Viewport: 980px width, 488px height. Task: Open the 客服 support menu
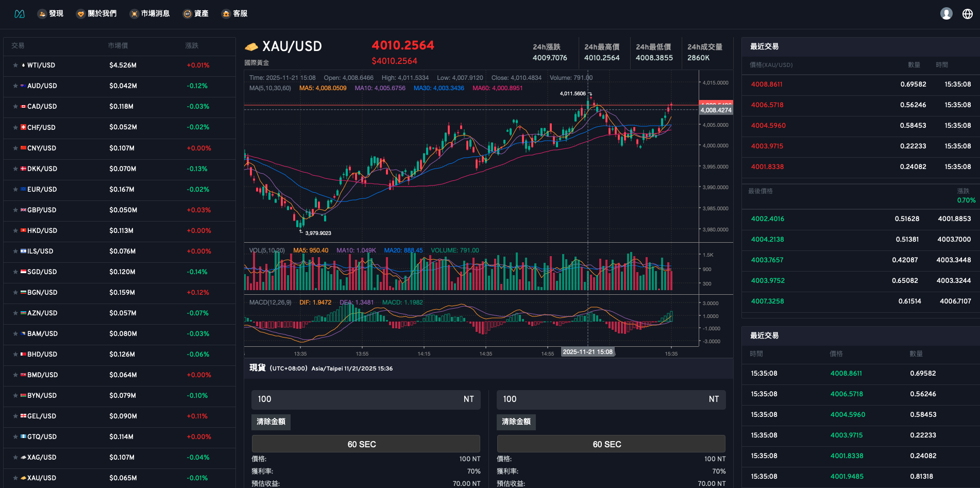234,14
